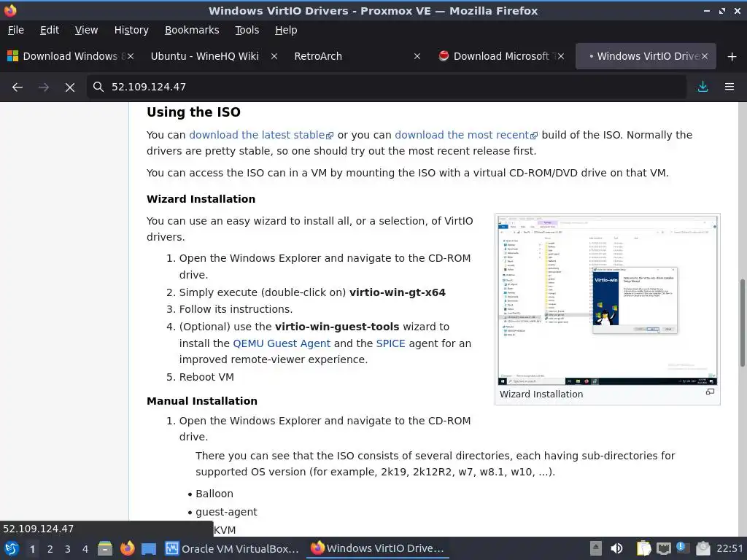Screen dimensions: 747x560
Task: Open the SPICE link
Action: point(391,343)
